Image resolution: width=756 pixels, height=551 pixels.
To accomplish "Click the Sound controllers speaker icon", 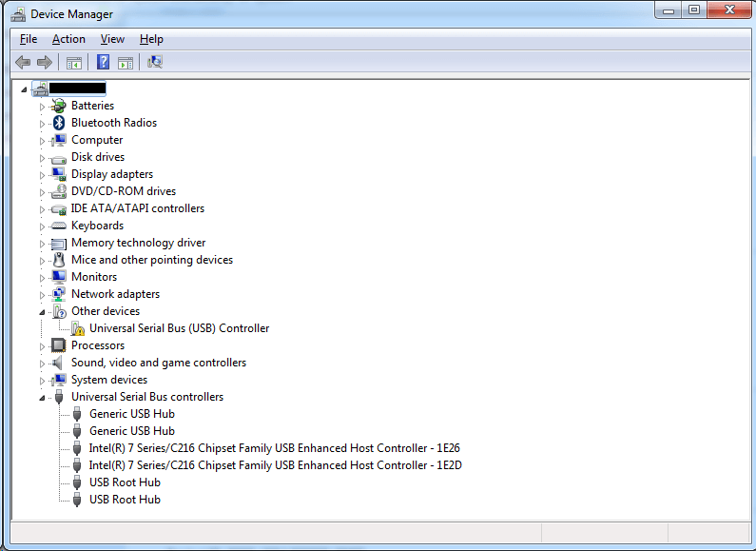I will (x=58, y=363).
